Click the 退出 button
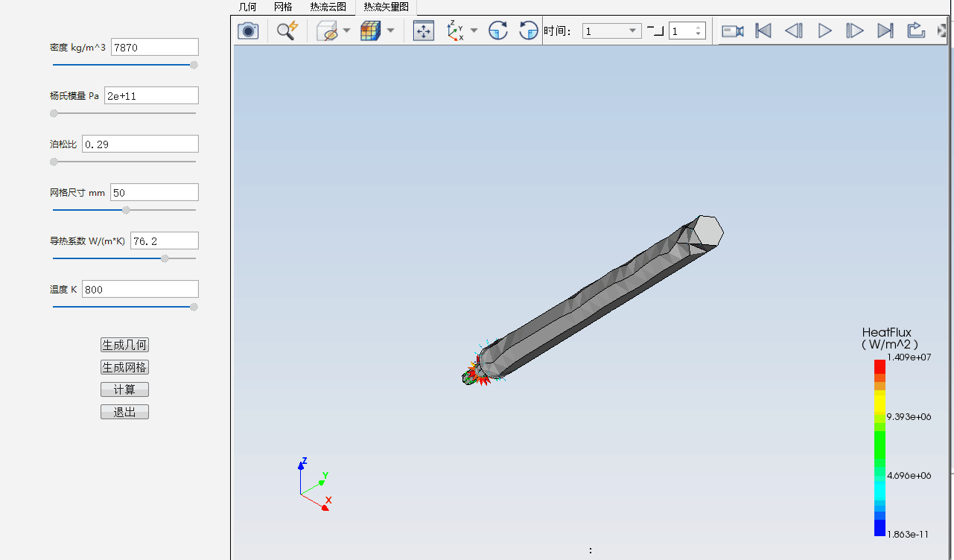The image size is (954, 560). 124,412
